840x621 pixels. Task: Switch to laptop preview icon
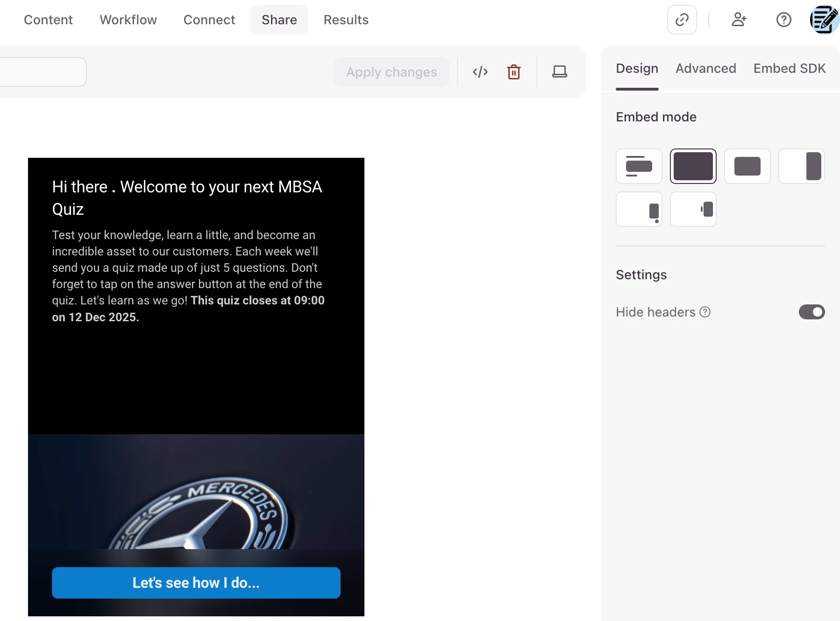560,72
